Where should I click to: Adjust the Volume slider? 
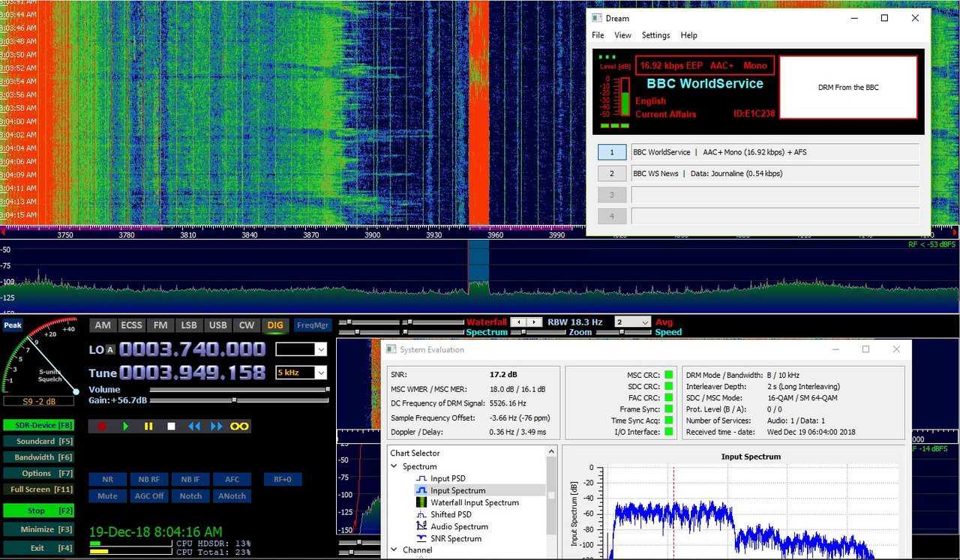point(239,390)
